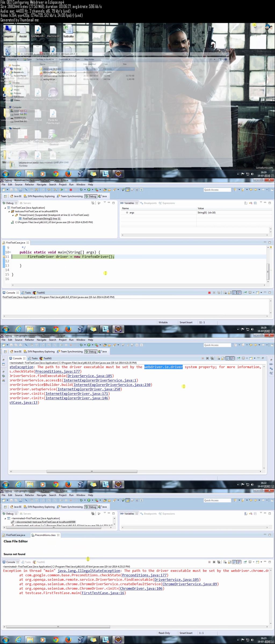Click Open Perspective icon in FirstTestCase.java Eclipse window

point(5,196)
